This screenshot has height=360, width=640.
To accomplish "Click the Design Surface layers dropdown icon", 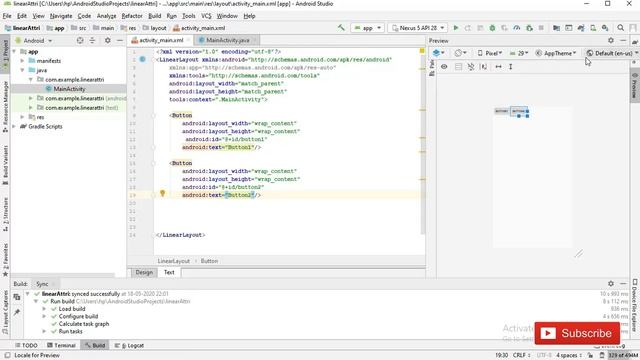I will (x=438, y=53).
